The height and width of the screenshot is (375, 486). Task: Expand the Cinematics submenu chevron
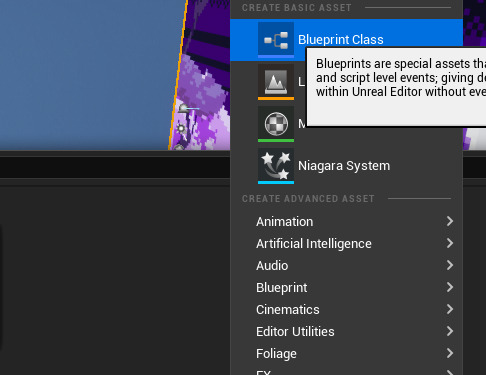[450, 309]
